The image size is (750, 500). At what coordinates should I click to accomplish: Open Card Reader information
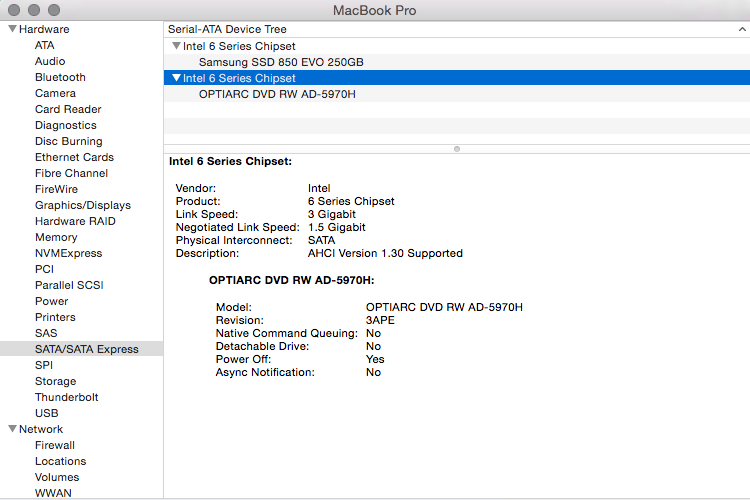68,109
